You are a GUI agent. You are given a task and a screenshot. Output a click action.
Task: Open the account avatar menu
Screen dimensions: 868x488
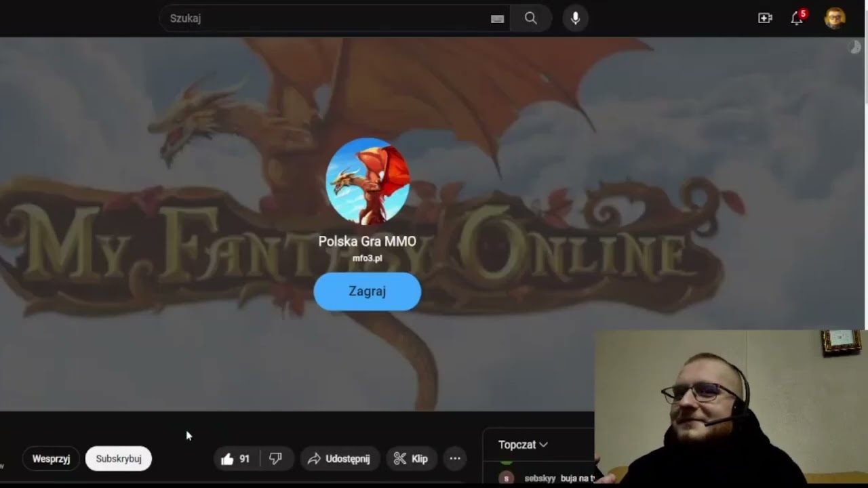coord(835,18)
